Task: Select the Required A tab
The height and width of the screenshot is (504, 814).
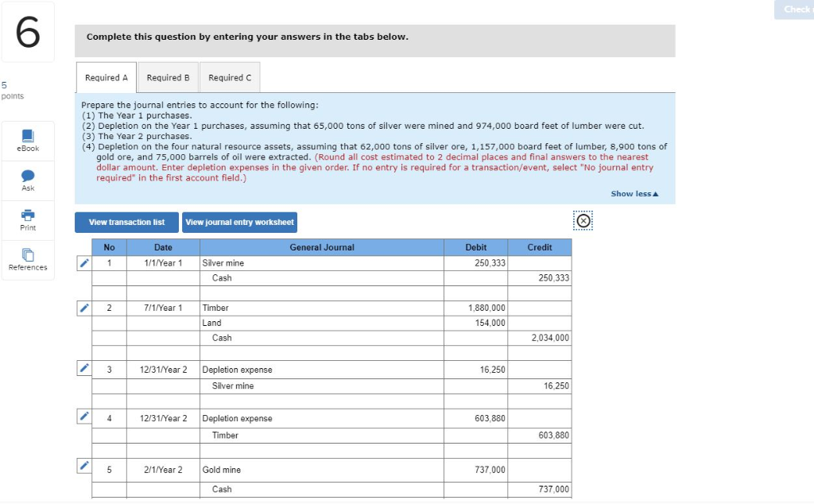Action: tap(106, 77)
